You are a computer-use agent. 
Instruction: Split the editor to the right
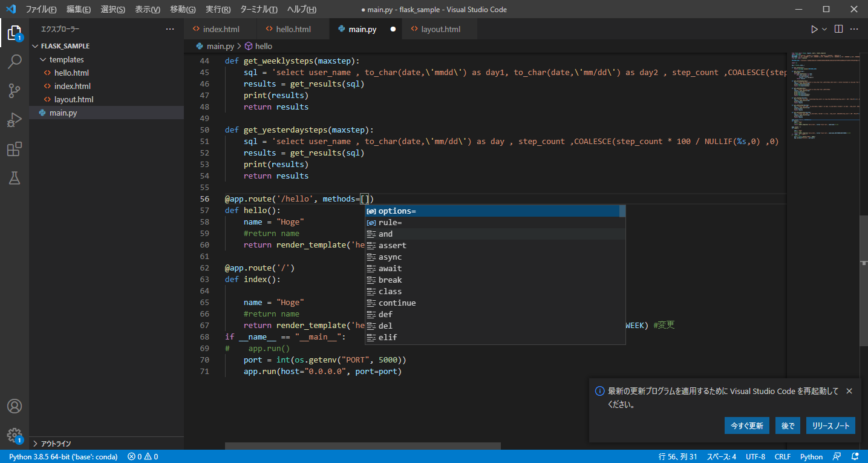pyautogui.click(x=838, y=29)
